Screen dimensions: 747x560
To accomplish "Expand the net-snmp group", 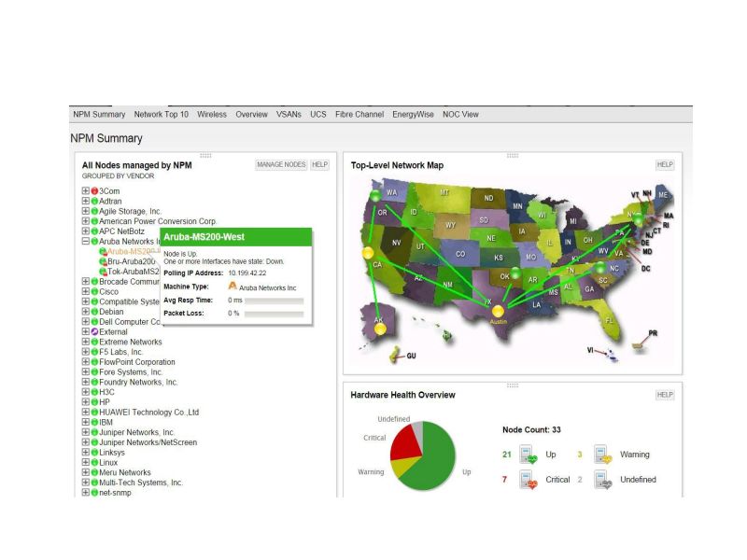I will 85,492.
